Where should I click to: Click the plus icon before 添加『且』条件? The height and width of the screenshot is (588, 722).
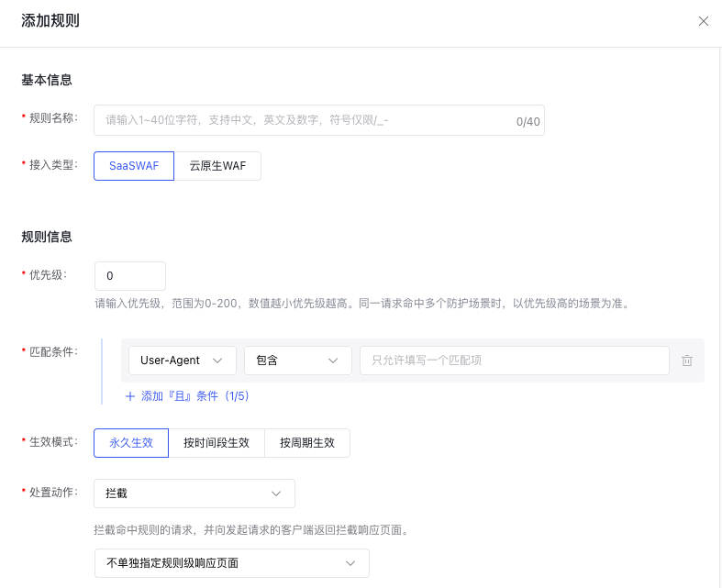tap(130, 396)
